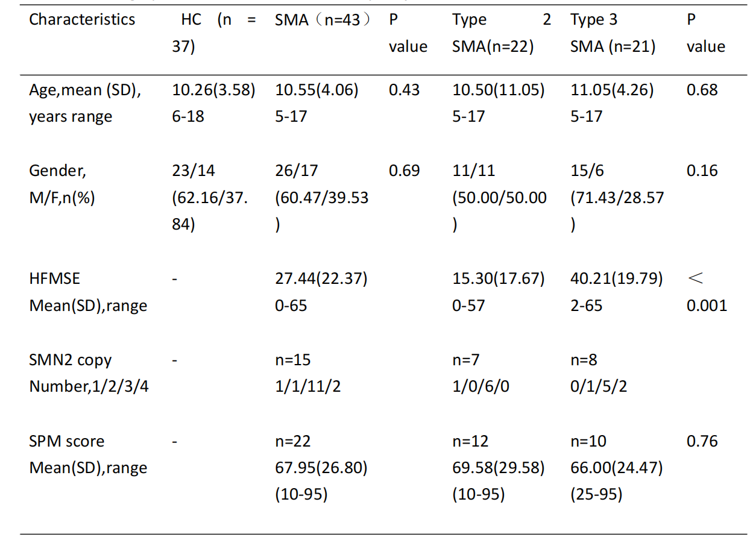The image size is (756, 540).
Task: Click the Type 3 SMA (n=21) header
Action: (613, 33)
